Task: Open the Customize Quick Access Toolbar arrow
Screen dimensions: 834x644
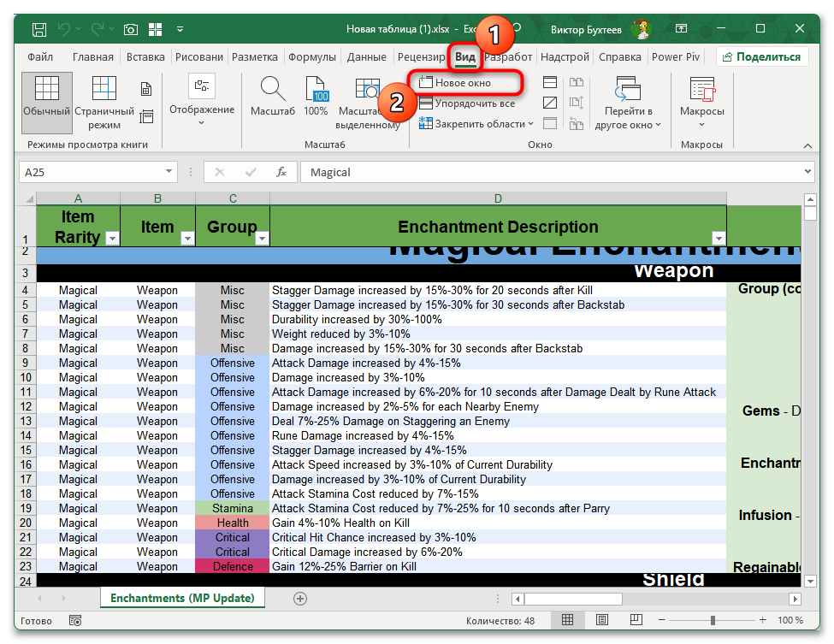Action: click(180, 29)
